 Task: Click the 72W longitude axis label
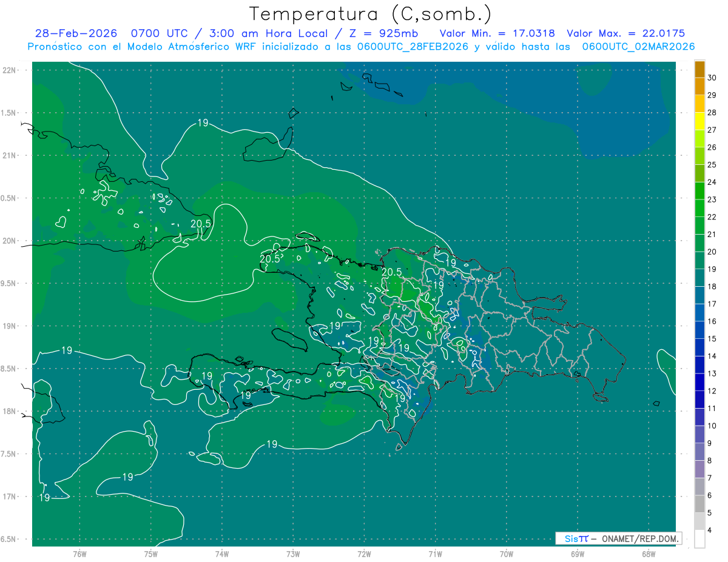point(364,554)
